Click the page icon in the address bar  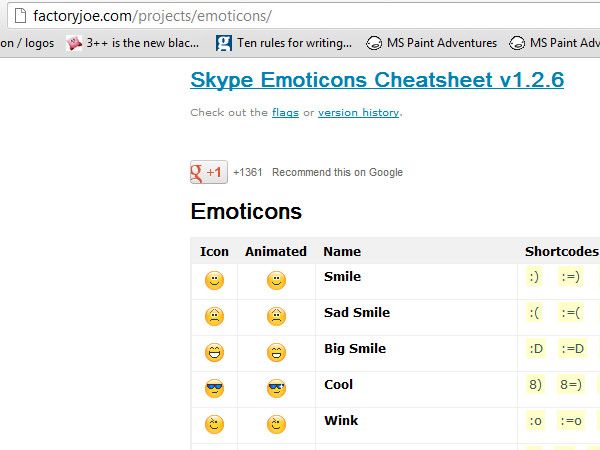pos(20,16)
